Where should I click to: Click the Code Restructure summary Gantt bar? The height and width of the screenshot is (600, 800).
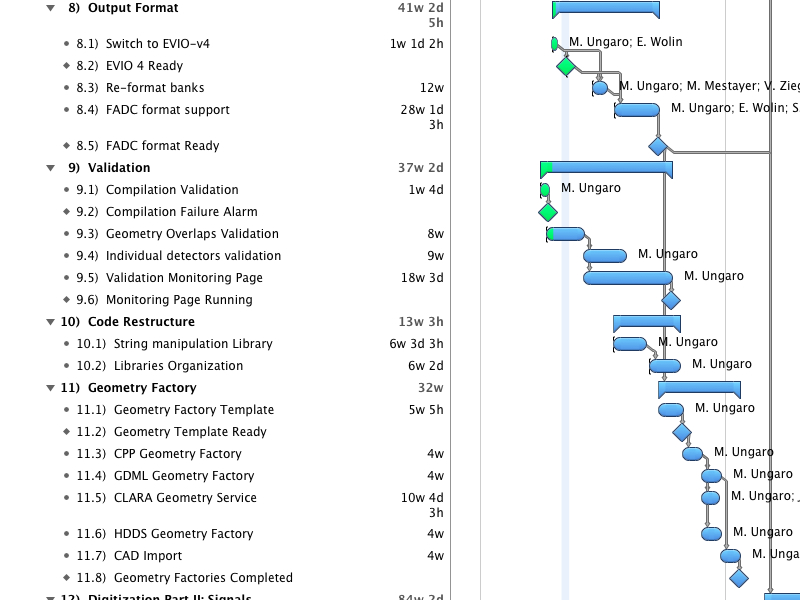(647, 322)
